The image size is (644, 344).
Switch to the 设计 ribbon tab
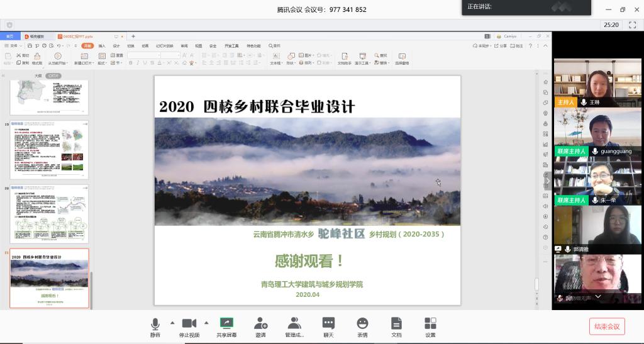point(116,46)
